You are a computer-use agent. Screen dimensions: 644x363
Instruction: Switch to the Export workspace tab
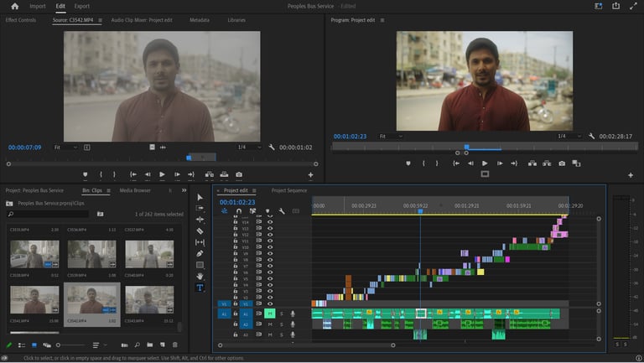point(81,6)
